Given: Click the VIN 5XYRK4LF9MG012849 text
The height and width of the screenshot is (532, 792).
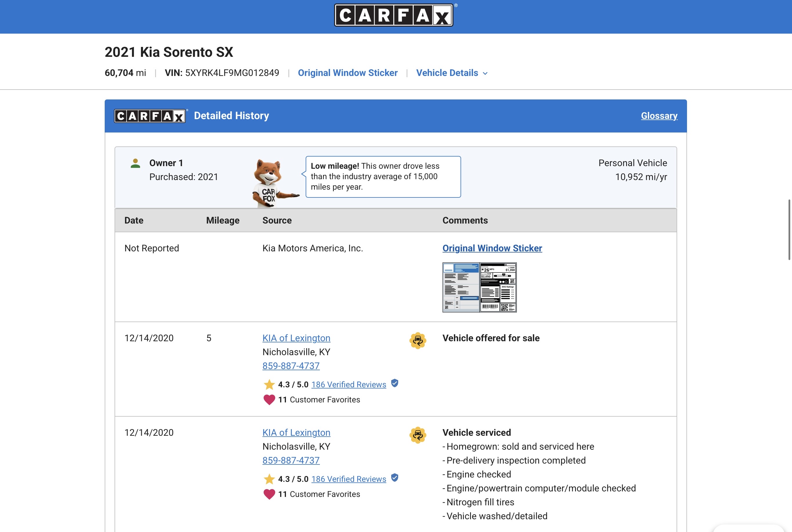Looking at the screenshot, I should coord(222,73).
